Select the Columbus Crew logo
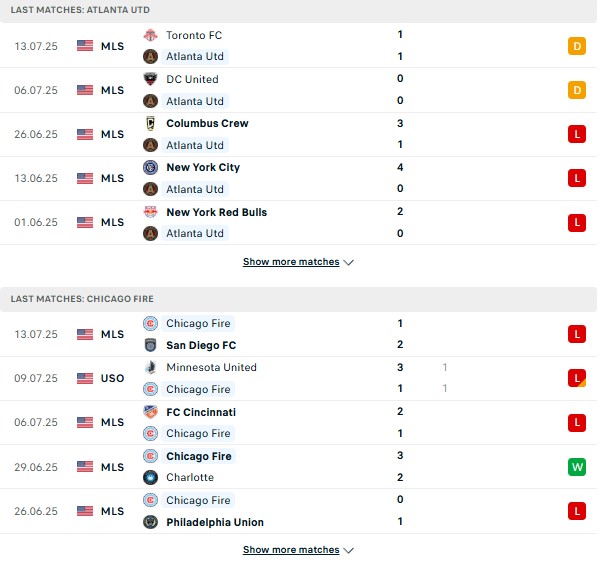Viewport: 603px width, 564px height. [150, 123]
